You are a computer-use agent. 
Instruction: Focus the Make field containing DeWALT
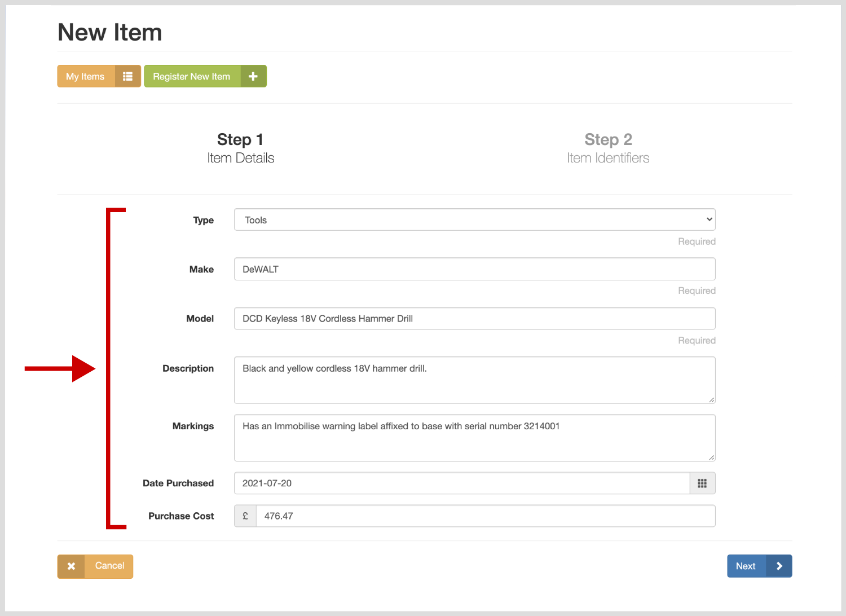[x=474, y=269]
